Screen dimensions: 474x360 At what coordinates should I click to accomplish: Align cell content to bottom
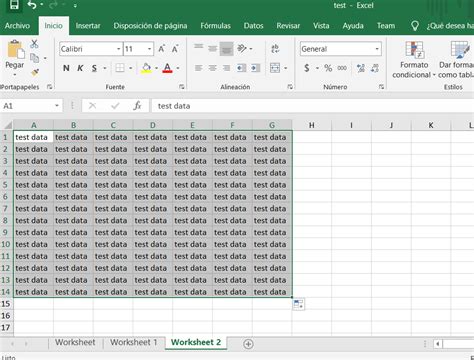(226, 49)
